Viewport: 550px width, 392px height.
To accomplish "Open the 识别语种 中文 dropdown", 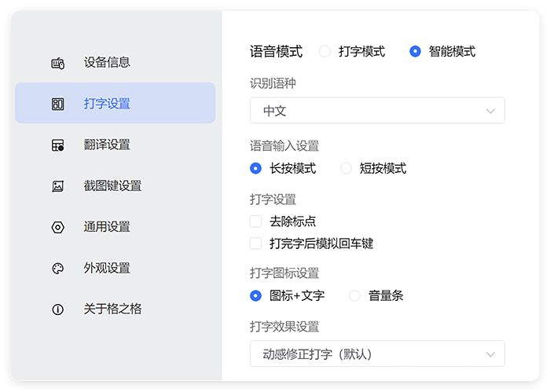I will tap(377, 111).
